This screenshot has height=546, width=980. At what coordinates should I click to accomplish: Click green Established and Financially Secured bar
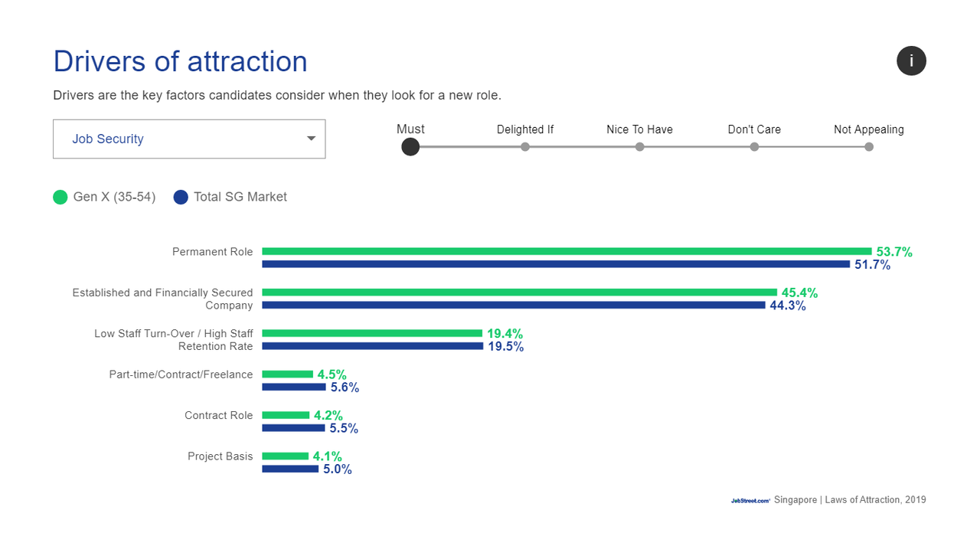coord(519,292)
